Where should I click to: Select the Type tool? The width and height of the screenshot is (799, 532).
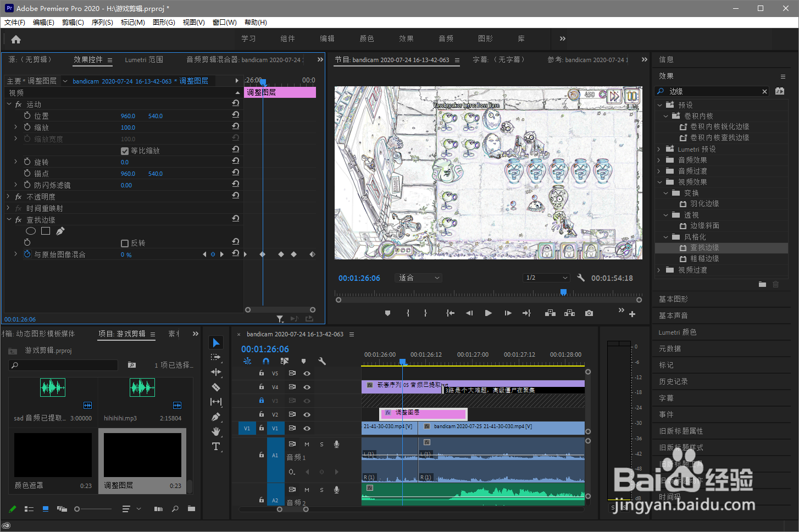[216, 446]
